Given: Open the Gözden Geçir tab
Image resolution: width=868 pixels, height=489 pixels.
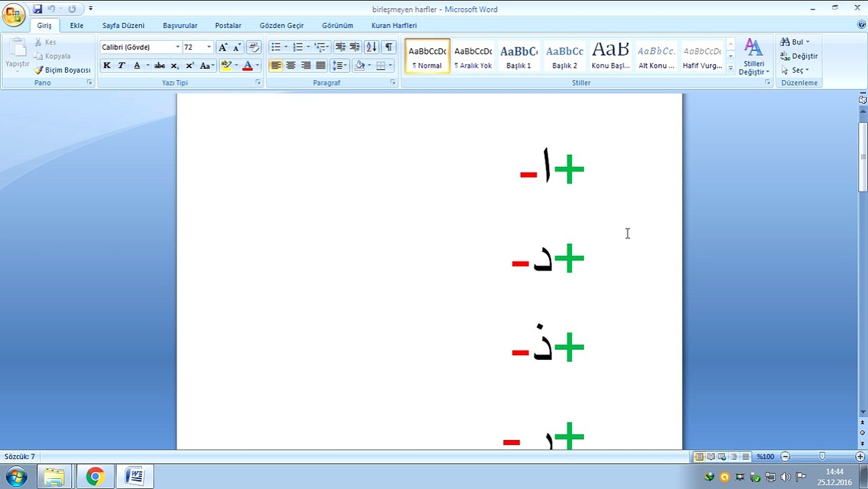Looking at the screenshot, I should pos(282,25).
